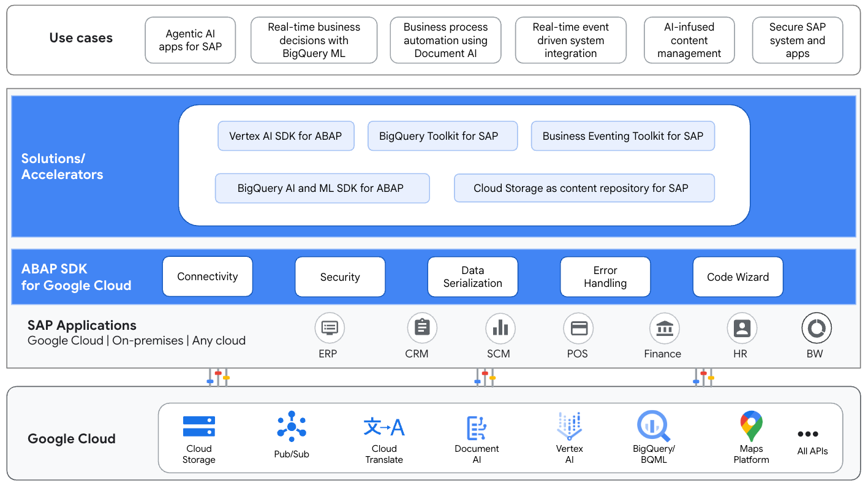Click the Maps Platform pin icon
This screenshot has width=868, height=488.
(x=750, y=425)
